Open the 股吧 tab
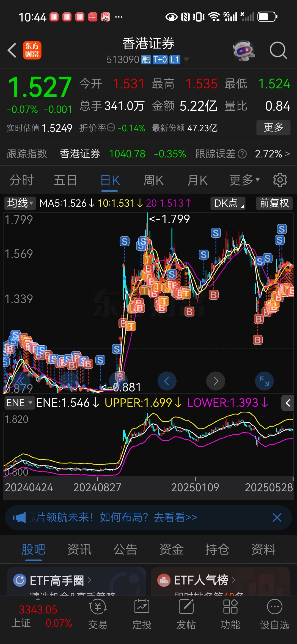 [34, 550]
